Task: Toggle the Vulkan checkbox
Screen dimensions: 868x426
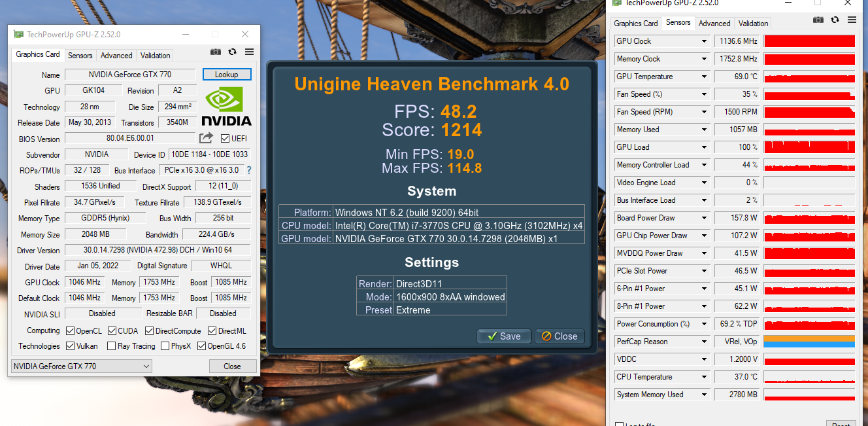Action: pyautogui.click(x=71, y=346)
